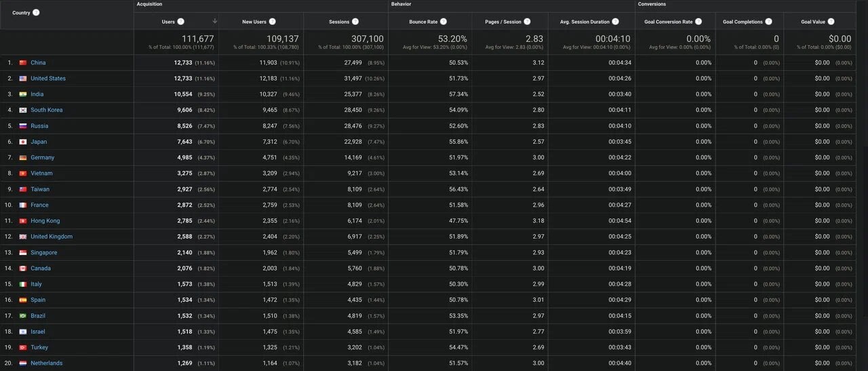Select the Acquisition column group header

click(x=149, y=4)
